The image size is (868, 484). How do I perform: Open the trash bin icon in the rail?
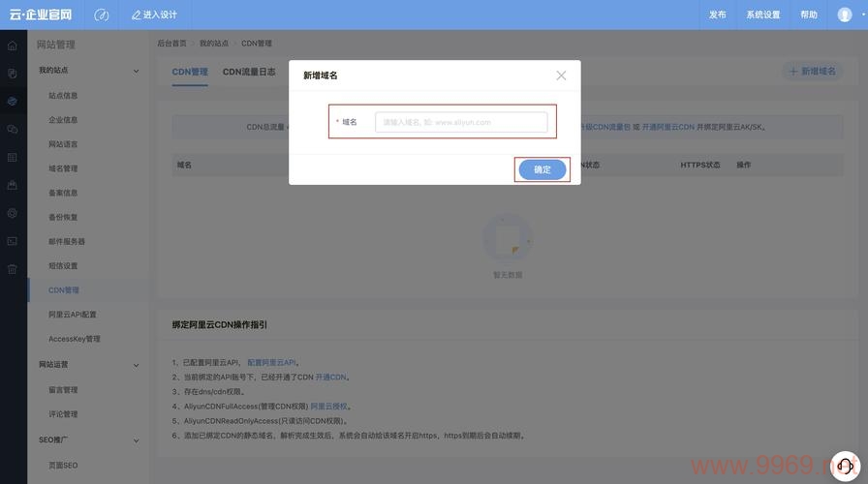[x=13, y=269]
